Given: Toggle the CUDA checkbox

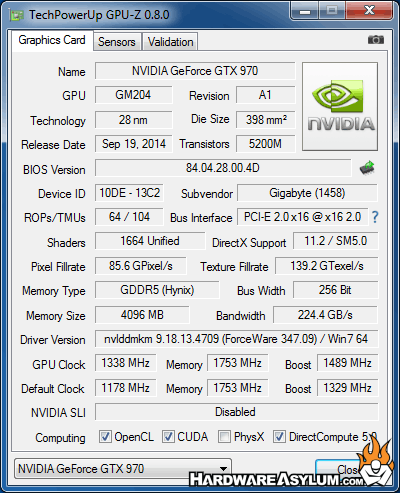Looking at the screenshot, I should (x=168, y=436).
